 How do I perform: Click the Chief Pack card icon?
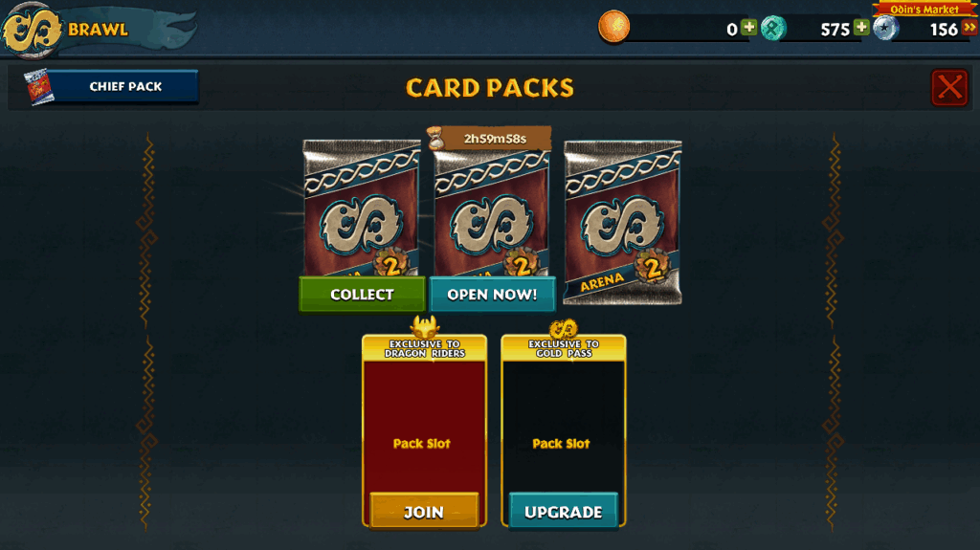39,87
